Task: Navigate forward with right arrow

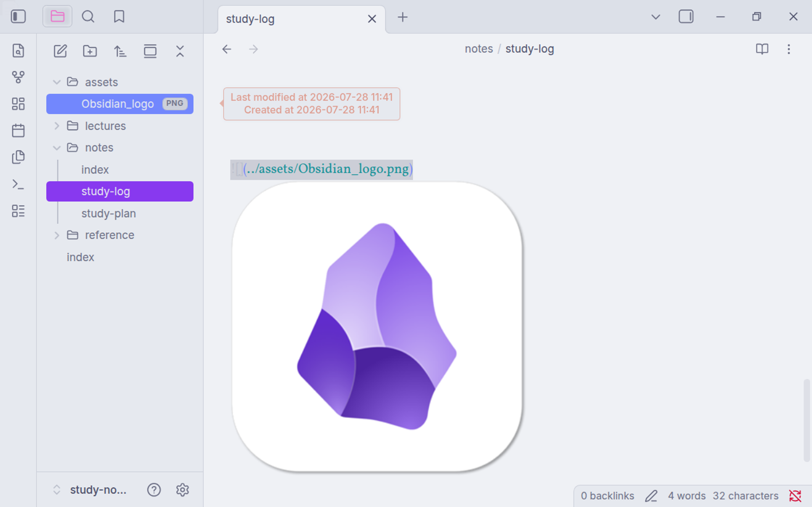Action: click(x=253, y=49)
